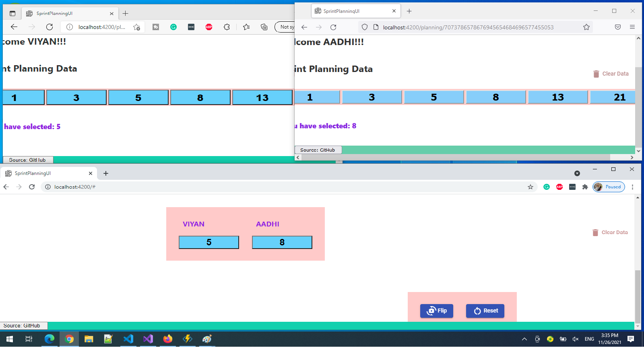The height and width of the screenshot is (362, 644).
Task: Switch to the SprintPlanningUI tab
Action: 48,173
